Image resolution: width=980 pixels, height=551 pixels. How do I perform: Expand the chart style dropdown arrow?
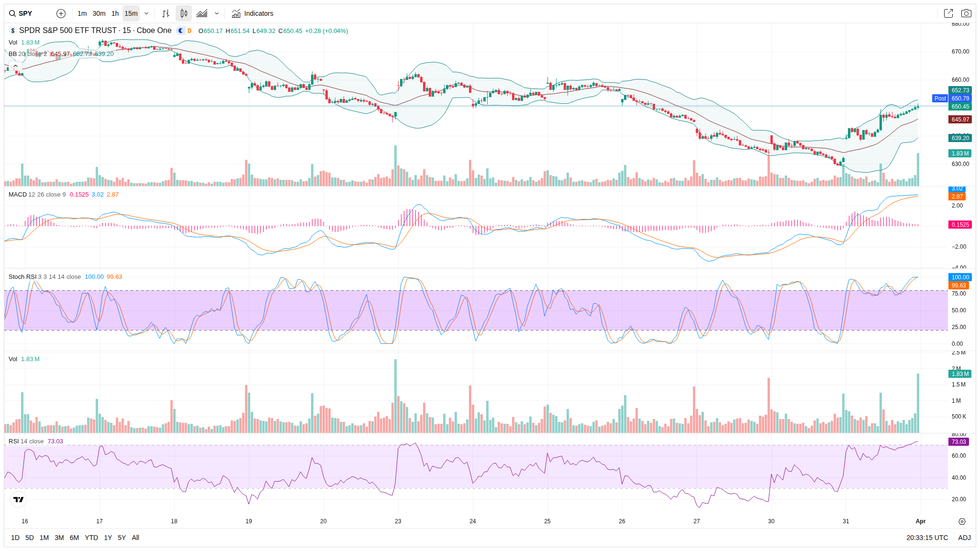pyautogui.click(x=217, y=13)
